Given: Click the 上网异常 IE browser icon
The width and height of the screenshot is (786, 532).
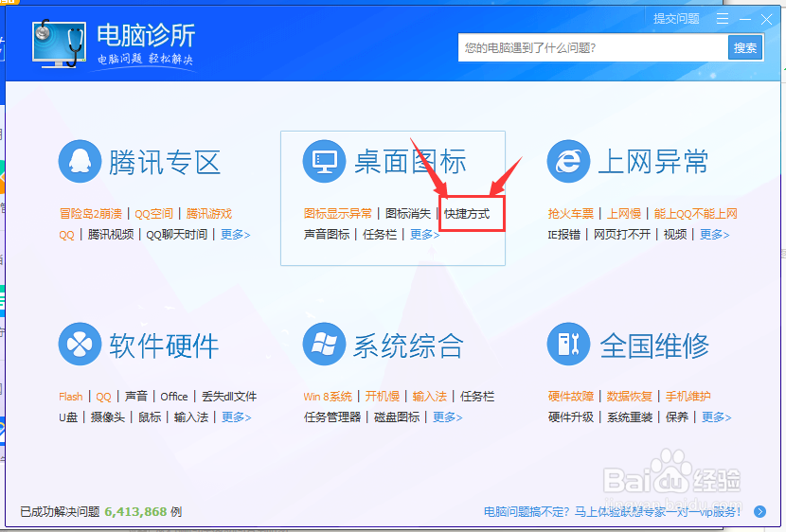Looking at the screenshot, I should (568, 161).
